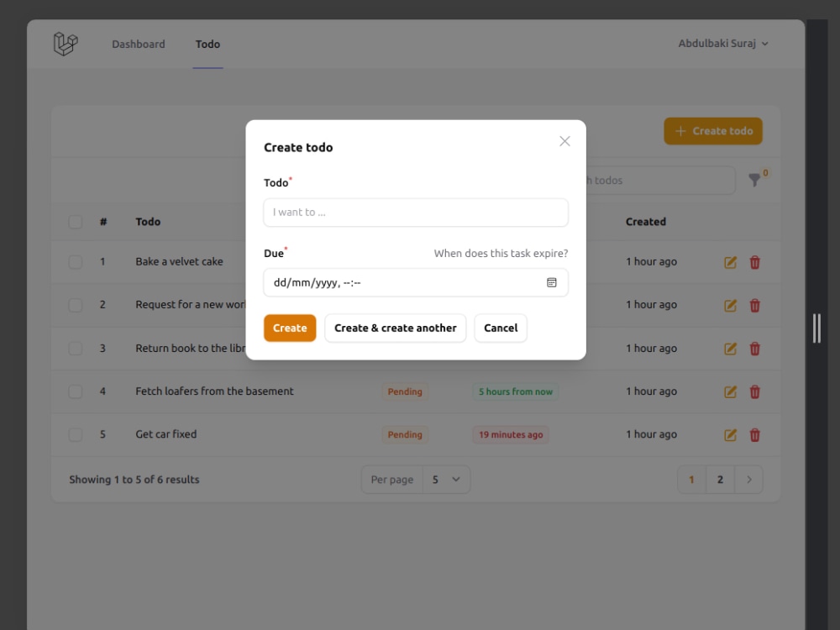Click the Search todos field
The image size is (840, 630).
(x=660, y=180)
